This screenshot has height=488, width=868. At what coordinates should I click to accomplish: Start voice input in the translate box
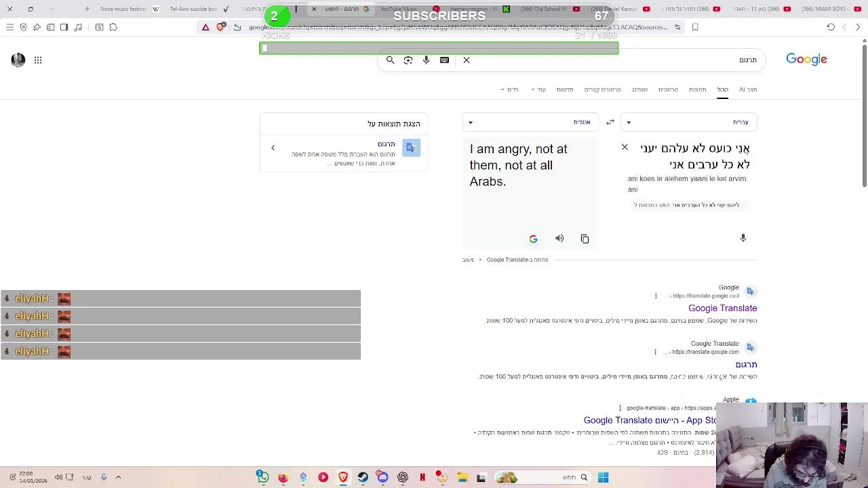coord(743,238)
